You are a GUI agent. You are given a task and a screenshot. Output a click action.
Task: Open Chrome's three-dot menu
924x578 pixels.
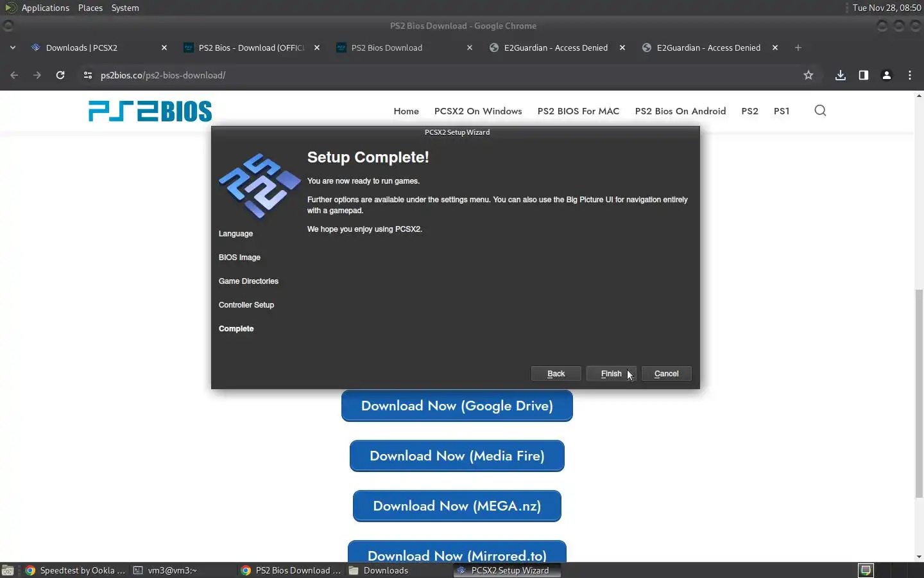pos(910,75)
